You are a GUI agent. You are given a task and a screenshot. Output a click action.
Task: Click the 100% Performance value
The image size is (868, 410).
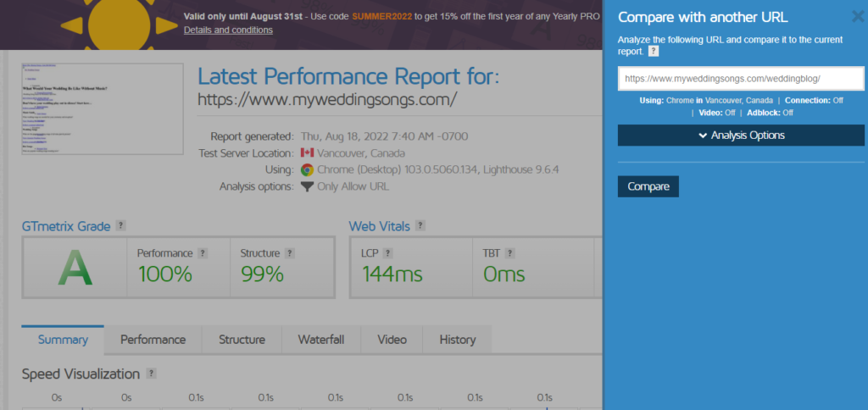165,274
